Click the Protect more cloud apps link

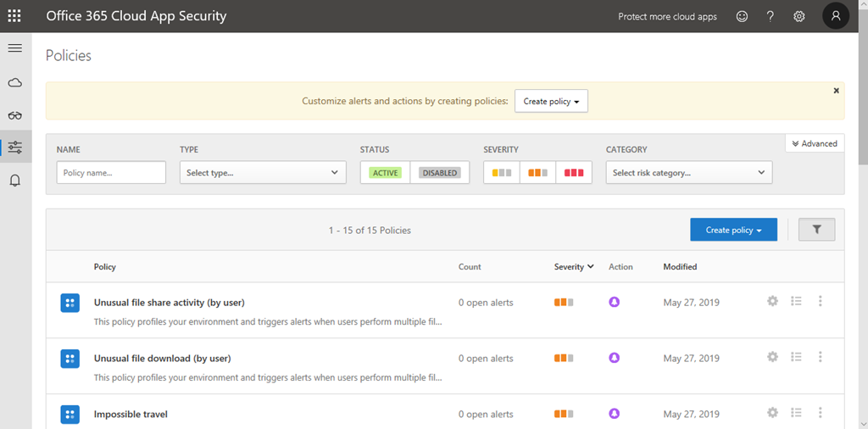click(667, 16)
